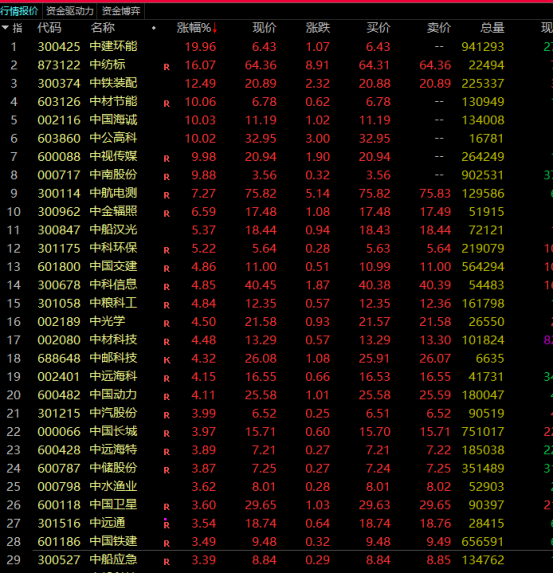This screenshot has height=574, width=554.
Task: Click the R marker icon next to 中纺标
Action: pos(167,67)
